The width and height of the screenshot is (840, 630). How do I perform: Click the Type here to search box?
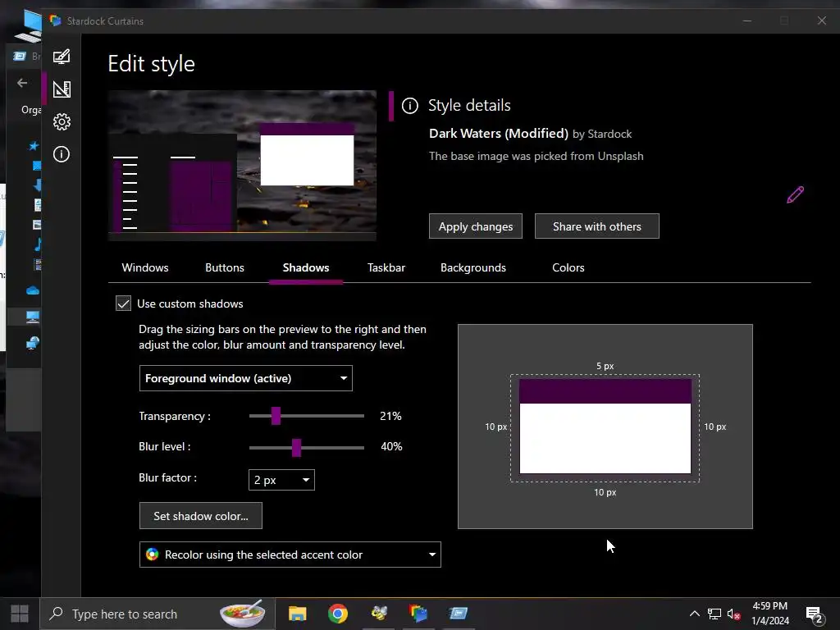point(157,614)
